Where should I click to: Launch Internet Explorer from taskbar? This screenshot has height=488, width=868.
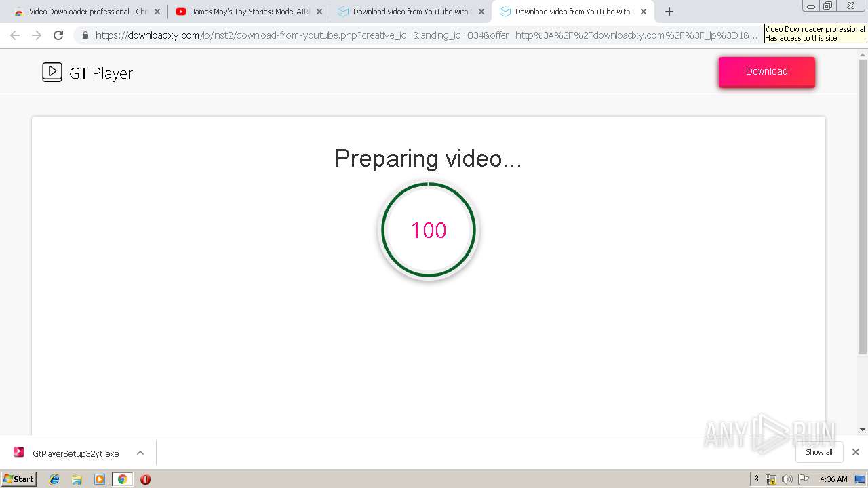pyautogui.click(x=54, y=479)
